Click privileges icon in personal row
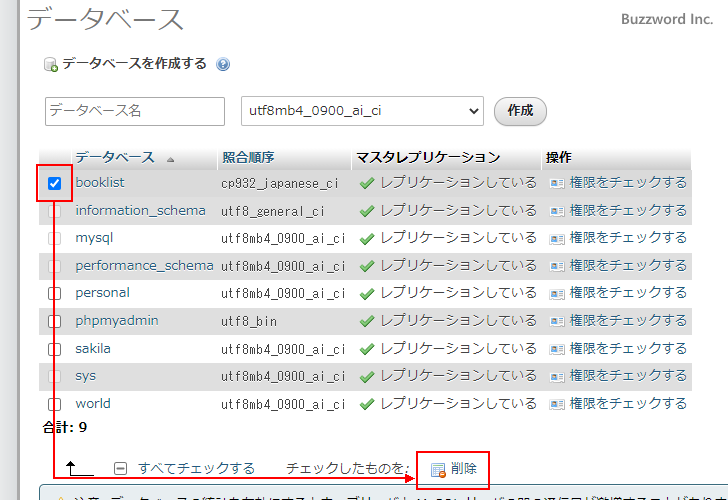This screenshot has height=500, width=728. point(557,294)
